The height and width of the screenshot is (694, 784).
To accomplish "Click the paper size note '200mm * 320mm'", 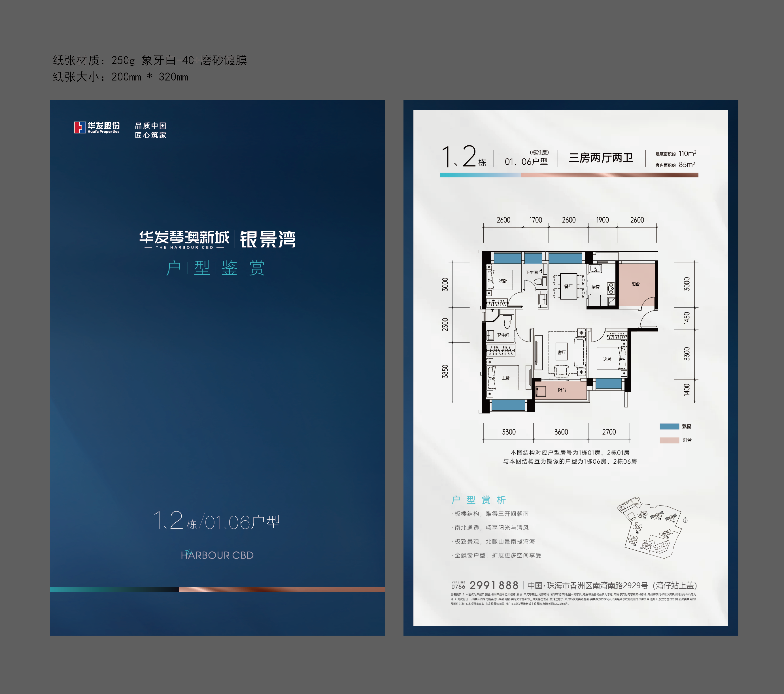I will point(121,77).
